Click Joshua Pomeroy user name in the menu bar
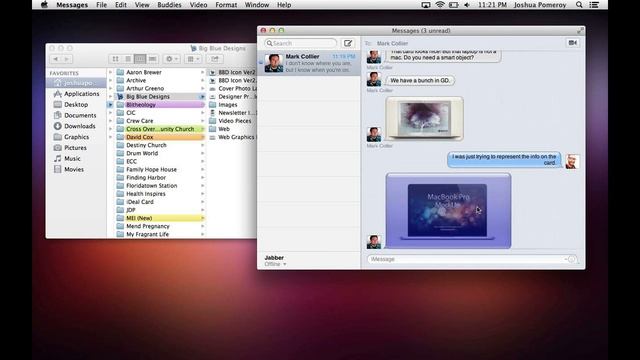 [x=540, y=5]
